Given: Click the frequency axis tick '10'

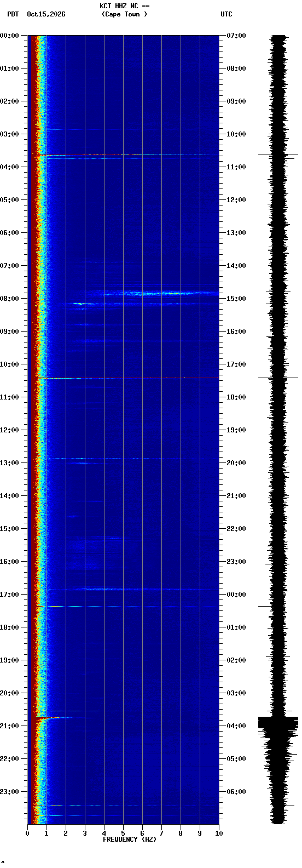Looking at the screenshot, I should (x=219, y=833).
